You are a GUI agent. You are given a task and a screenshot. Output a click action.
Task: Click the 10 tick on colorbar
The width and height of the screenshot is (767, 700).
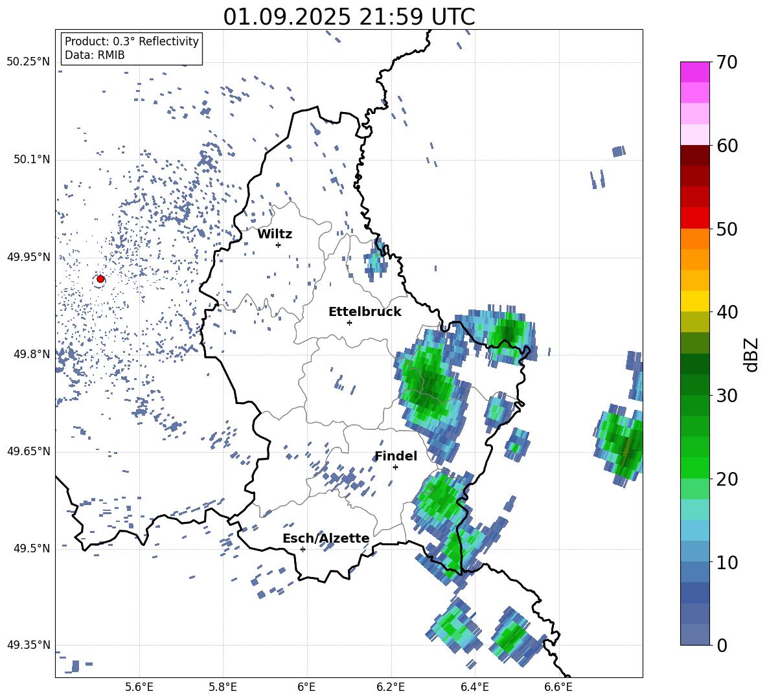(x=727, y=562)
